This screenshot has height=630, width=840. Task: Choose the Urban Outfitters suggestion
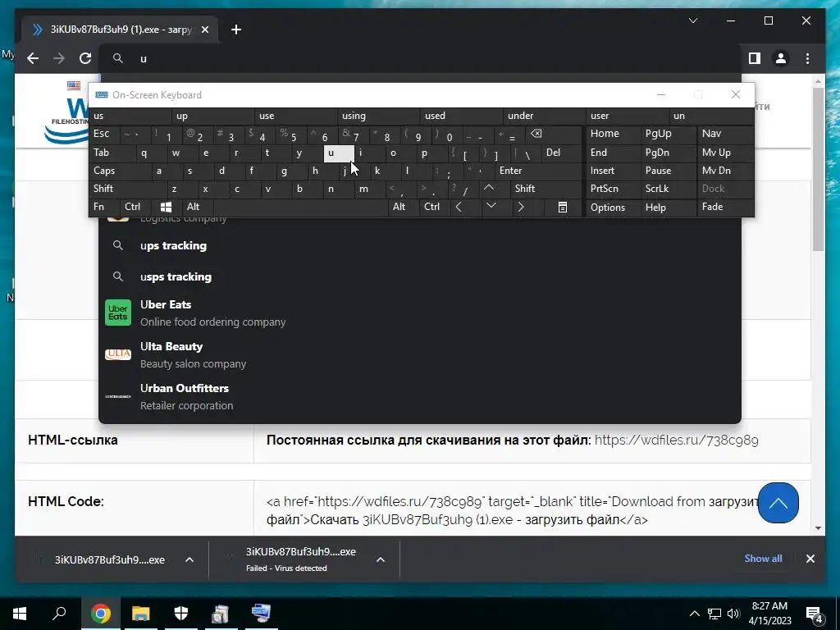(420, 396)
